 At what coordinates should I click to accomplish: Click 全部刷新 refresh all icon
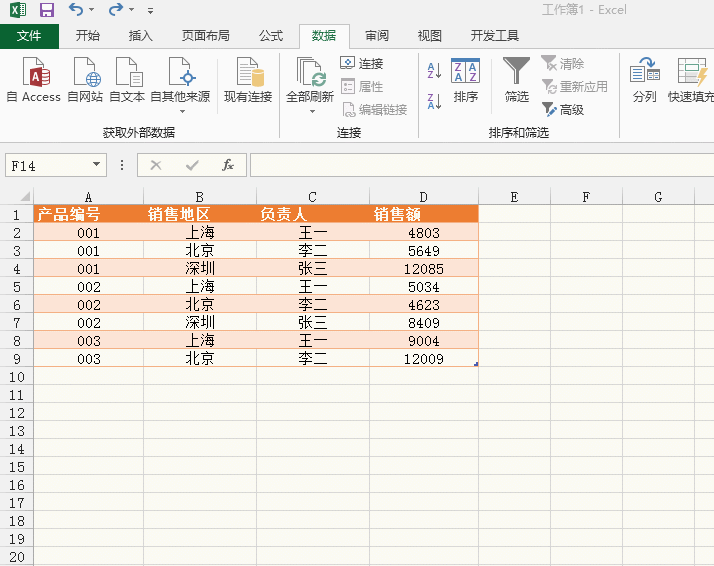tap(310, 73)
